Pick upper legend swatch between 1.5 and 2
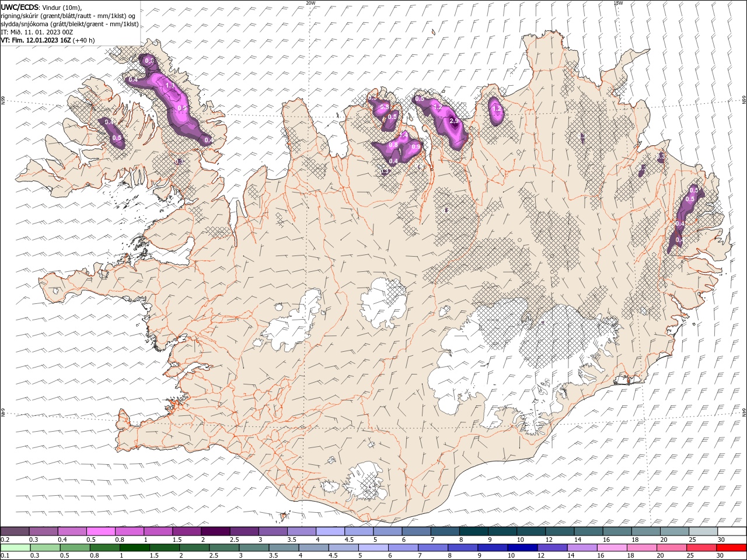Screen dimensions: 747x560 pos(187,531)
